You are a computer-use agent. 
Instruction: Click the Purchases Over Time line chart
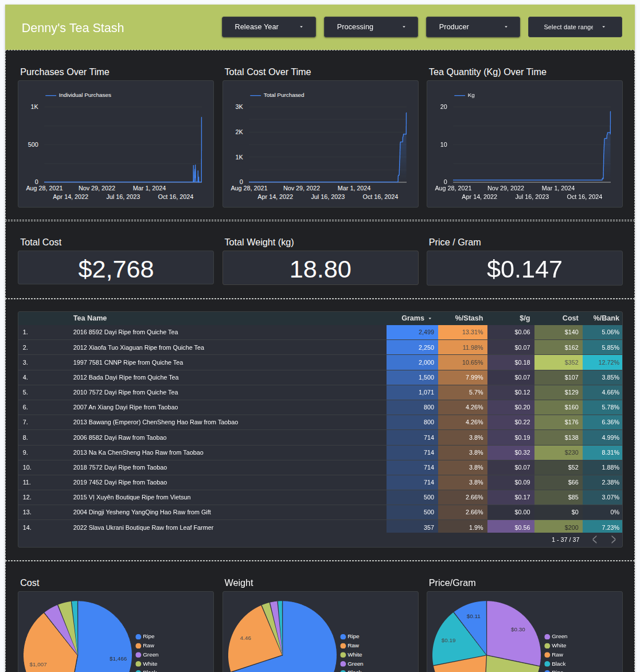pos(116,144)
